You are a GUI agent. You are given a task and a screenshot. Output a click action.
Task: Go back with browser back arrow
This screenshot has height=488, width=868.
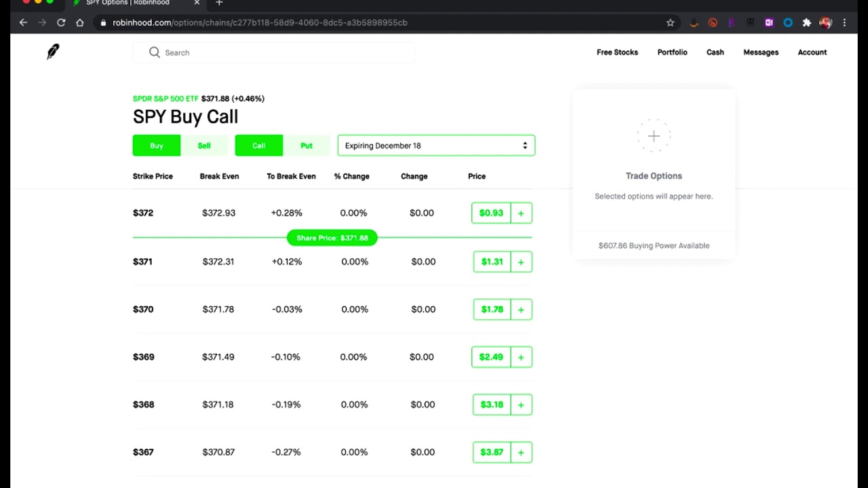coord(23,22)
